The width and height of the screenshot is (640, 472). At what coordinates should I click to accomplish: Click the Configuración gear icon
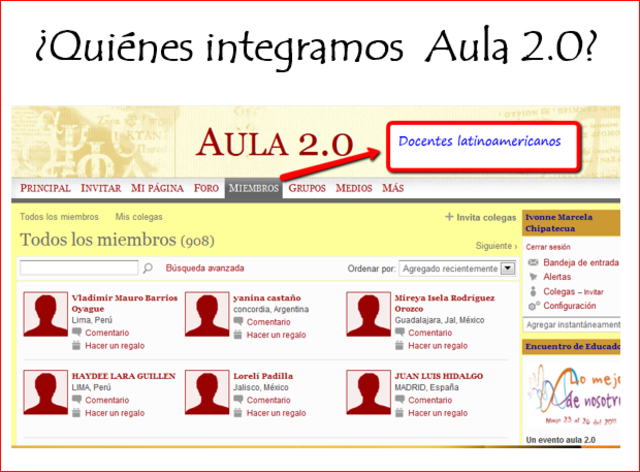[x=534, y=306]
